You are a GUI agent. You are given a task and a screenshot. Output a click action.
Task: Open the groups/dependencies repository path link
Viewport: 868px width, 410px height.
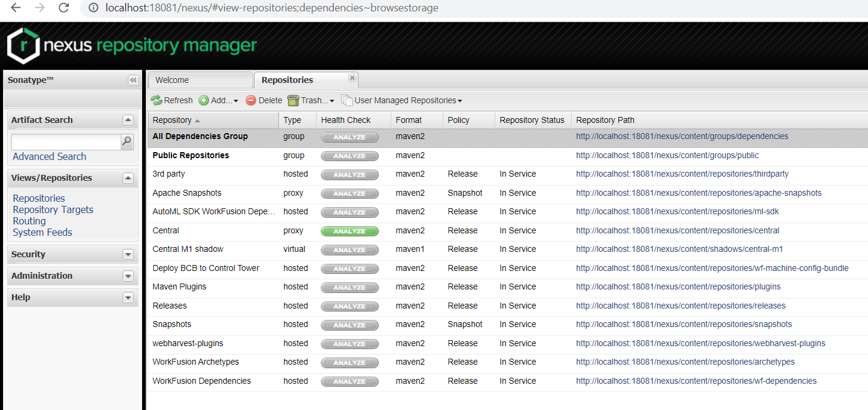pyautogui.click(x=682, y=136)
